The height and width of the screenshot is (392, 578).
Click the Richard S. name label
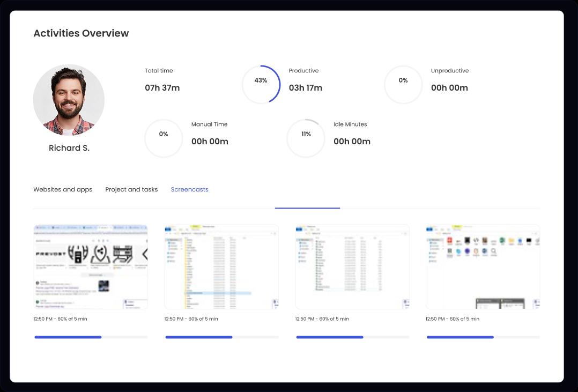69,147
